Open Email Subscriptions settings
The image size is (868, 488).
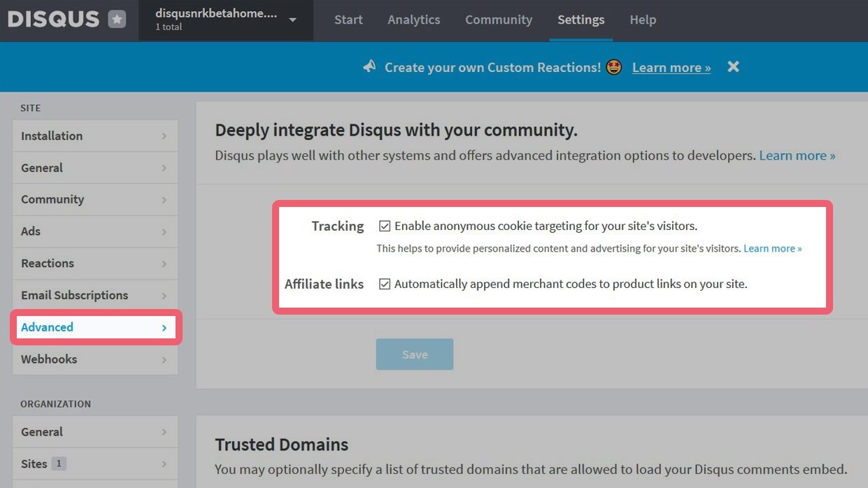click(94, 295)
